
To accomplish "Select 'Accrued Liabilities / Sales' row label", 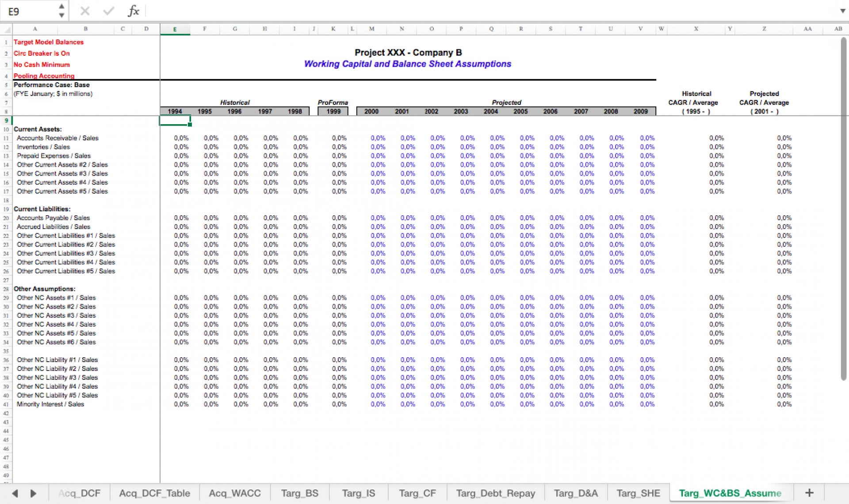I will click(54, 227).
